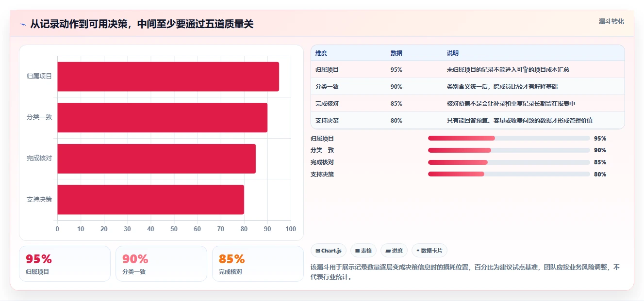Click the footnote paragraph starting 该漏斗用于展示
Screen dimensions: 644x301
pos(465,272)
